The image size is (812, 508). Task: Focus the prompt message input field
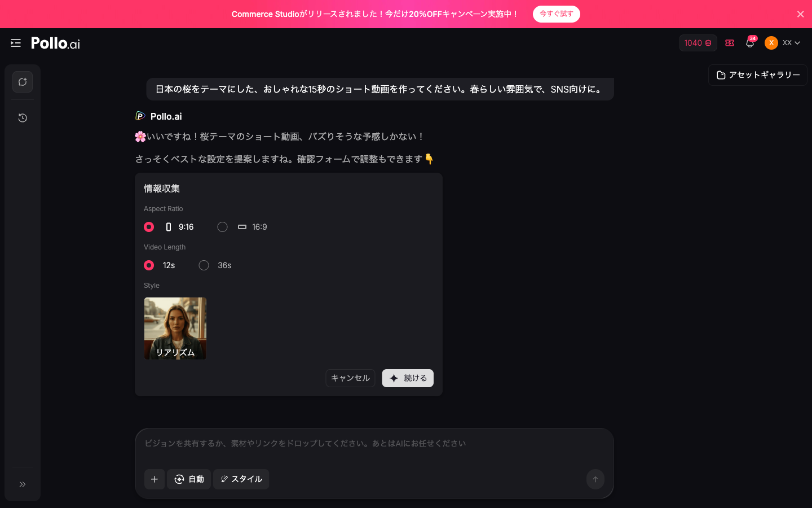point(374,444)
